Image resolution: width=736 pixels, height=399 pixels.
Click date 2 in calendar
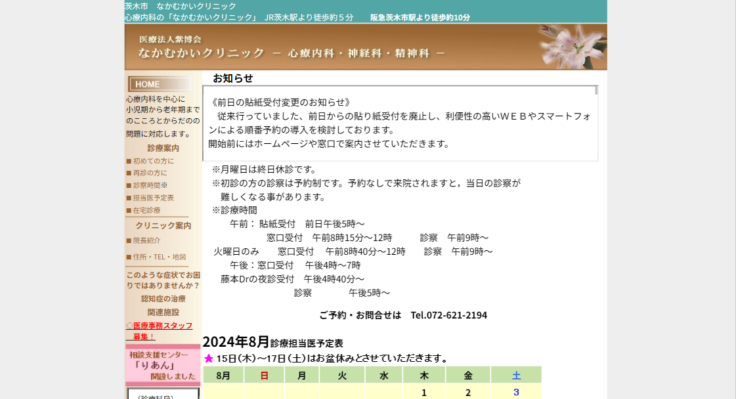coord(468,392)
